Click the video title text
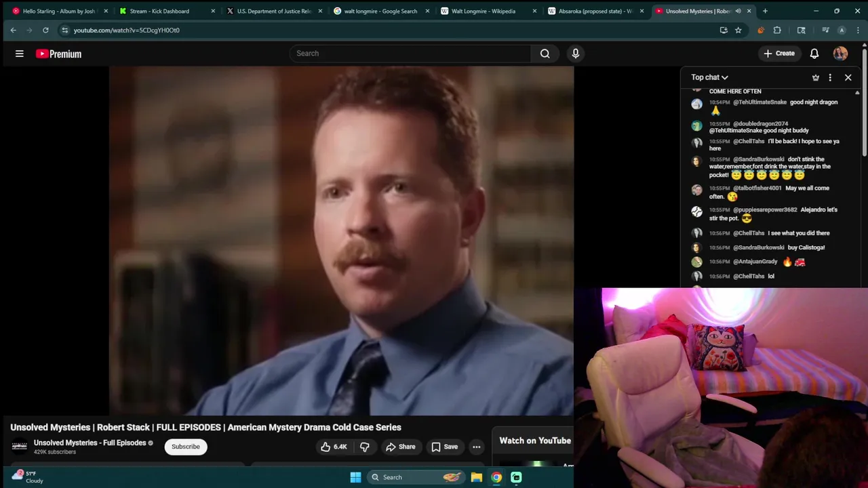 (205, 428)
